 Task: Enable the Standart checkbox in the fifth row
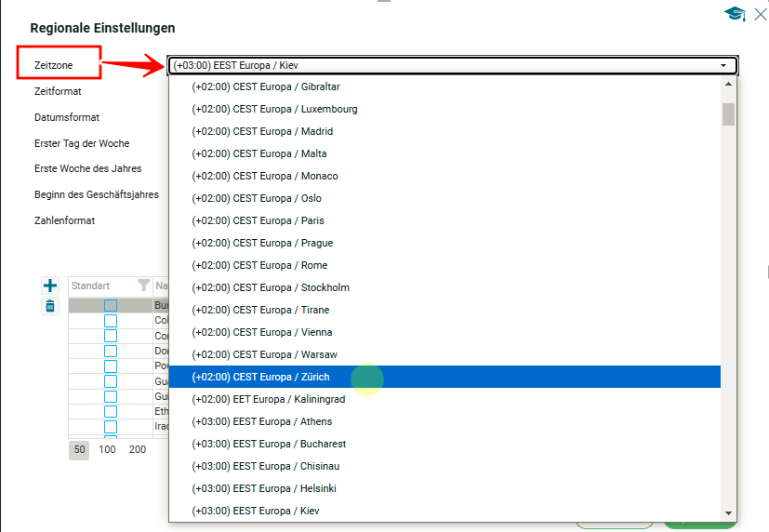coord(111,366)
